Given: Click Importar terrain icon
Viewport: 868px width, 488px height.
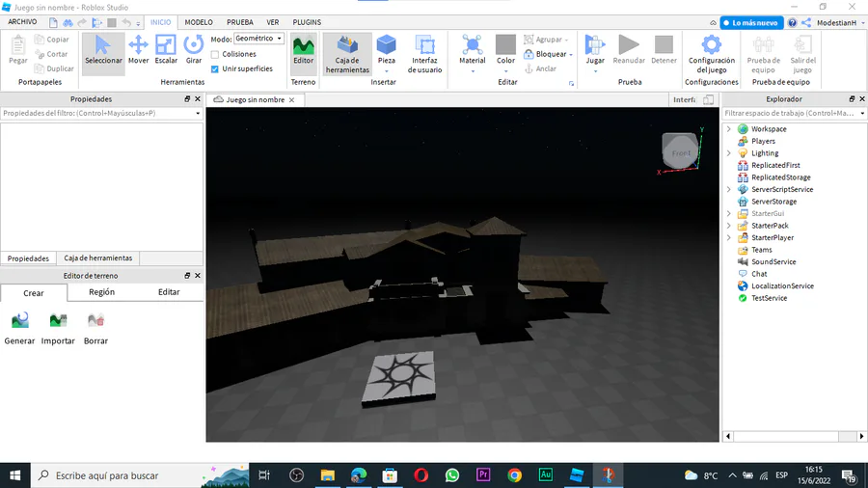Looking at the screenshot, I should point(58,320).
